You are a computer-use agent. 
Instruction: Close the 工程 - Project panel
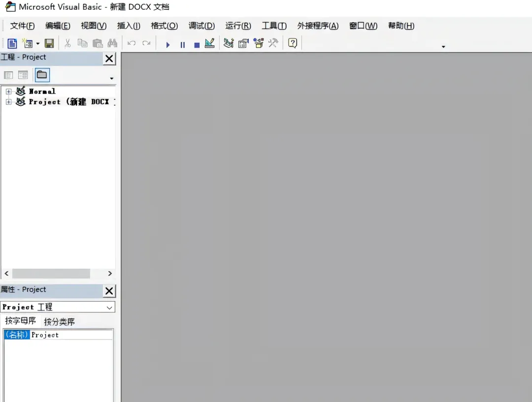109,59
